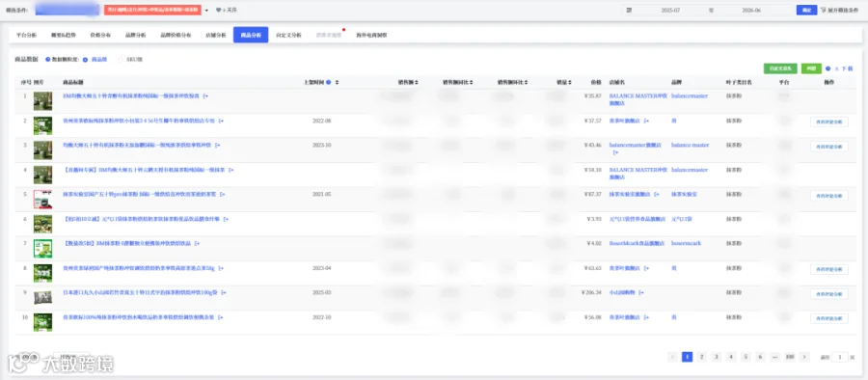Click external link icon after row 3 product title
868x380 pixels.
click(218, 145)
